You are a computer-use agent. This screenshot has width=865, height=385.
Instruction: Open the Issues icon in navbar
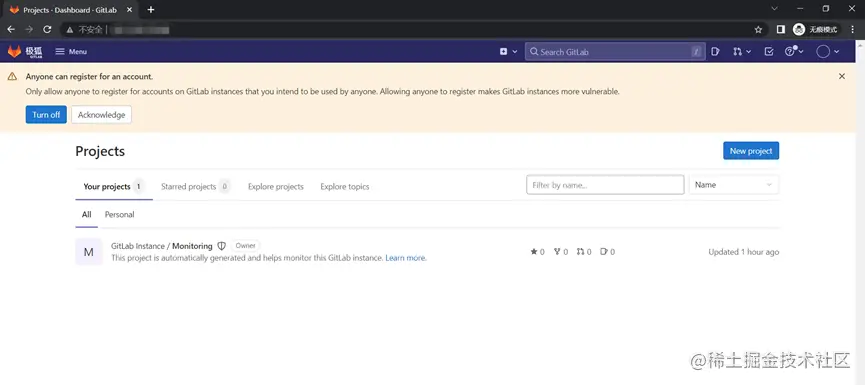tap(716, 52)
